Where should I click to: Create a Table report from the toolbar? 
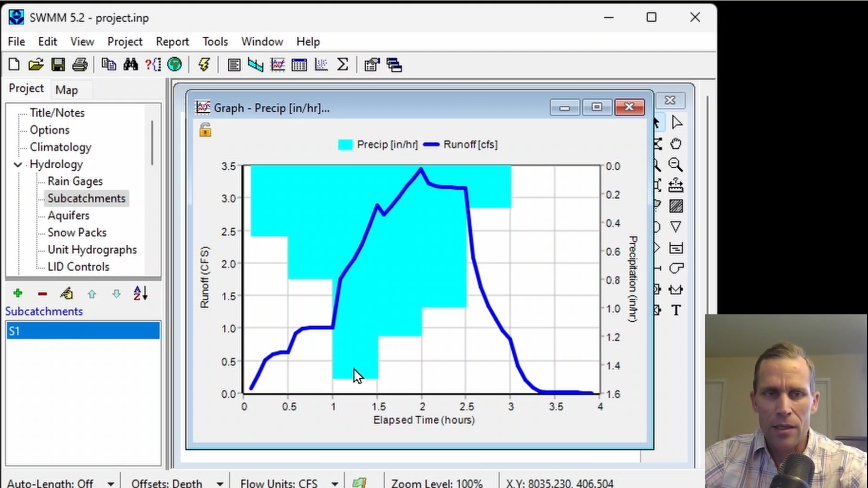tap(299, 65)
